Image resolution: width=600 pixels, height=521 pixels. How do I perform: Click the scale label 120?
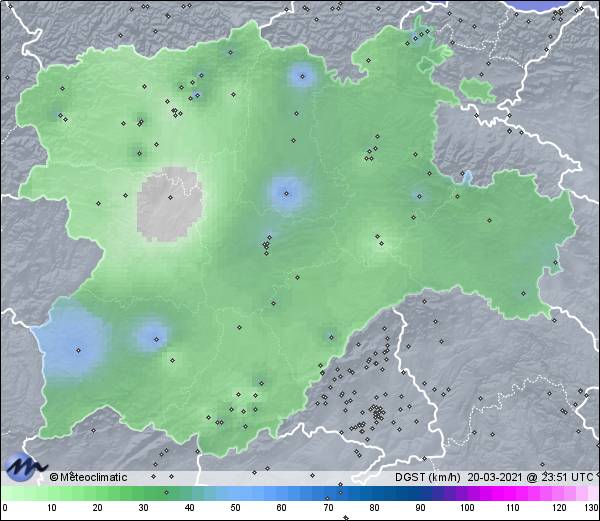point(559,508)
